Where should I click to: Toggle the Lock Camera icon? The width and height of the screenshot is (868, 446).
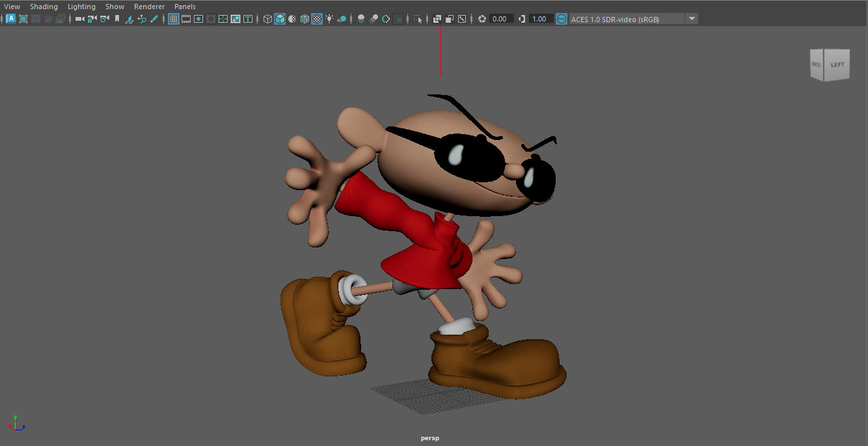click(92, 19)
